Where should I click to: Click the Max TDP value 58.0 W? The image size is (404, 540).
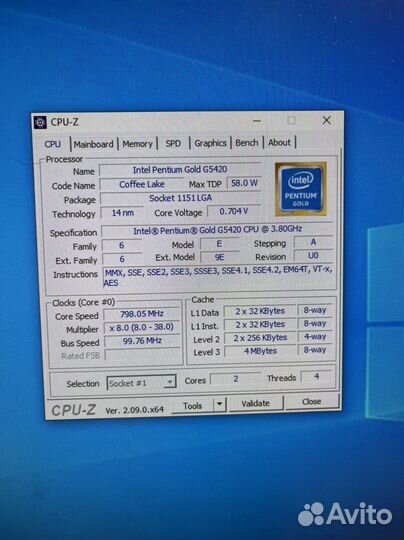244,183
